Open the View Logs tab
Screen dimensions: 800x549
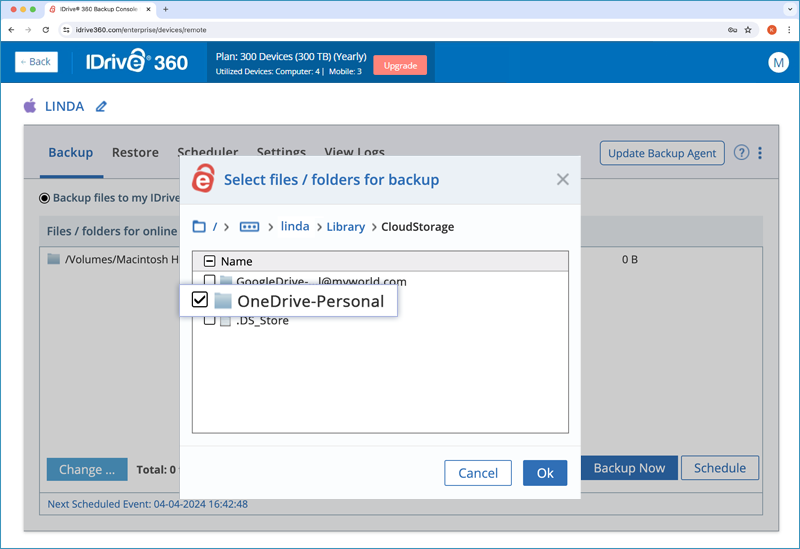point(355,151)
